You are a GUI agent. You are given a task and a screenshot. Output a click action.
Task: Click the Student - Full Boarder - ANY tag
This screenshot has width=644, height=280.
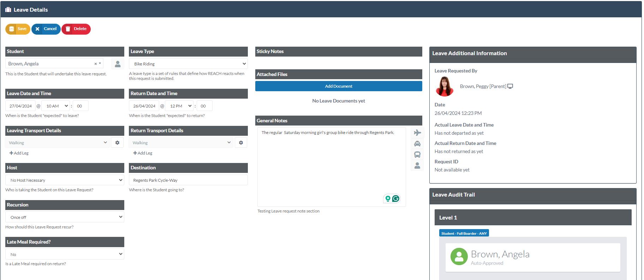464,233
